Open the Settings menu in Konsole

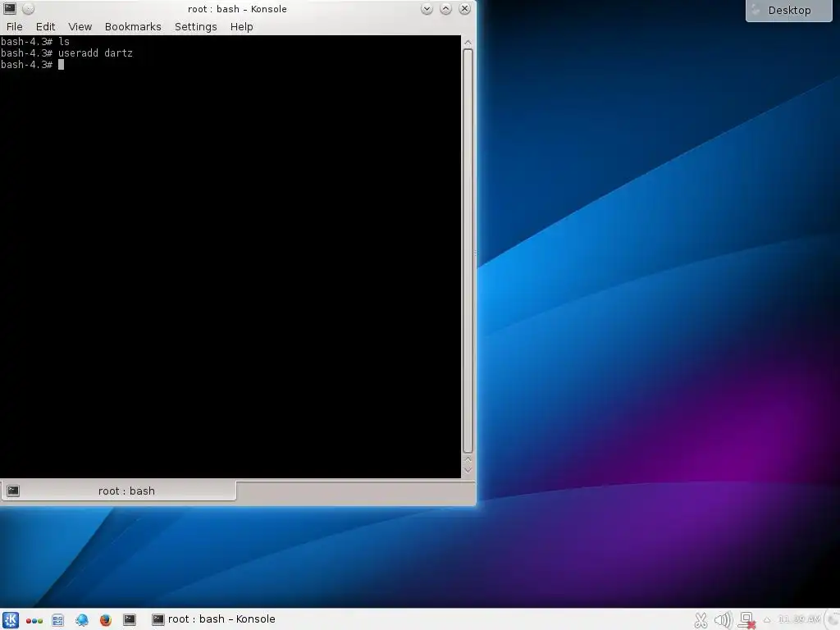tap(195, 27)
